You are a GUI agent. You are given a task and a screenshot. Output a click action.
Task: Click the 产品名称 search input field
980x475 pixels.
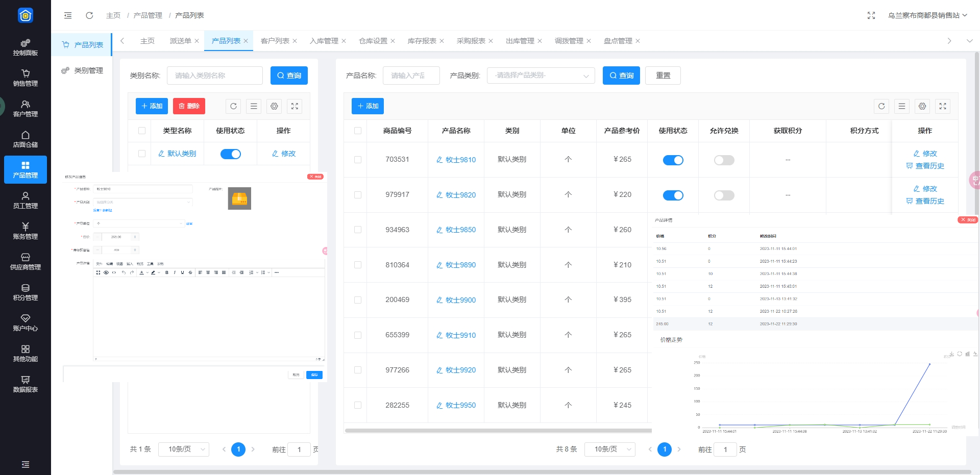pos(411,76)
